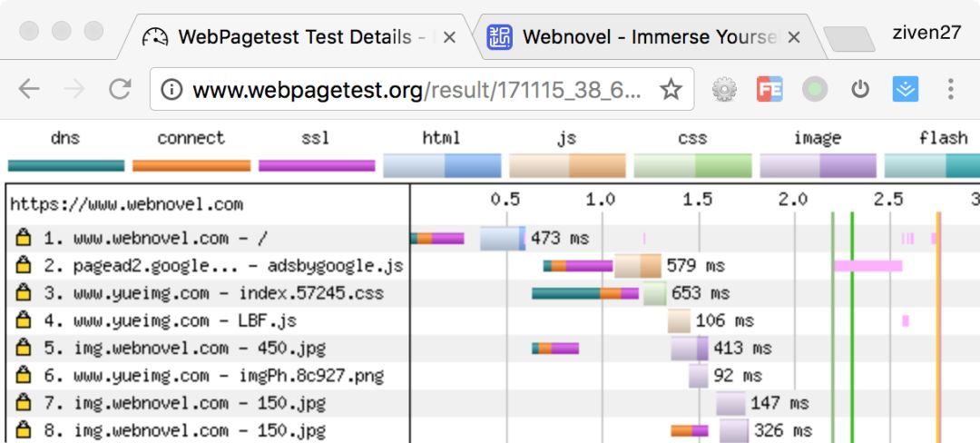Reload the page with refresh icon

click(120, 89)
